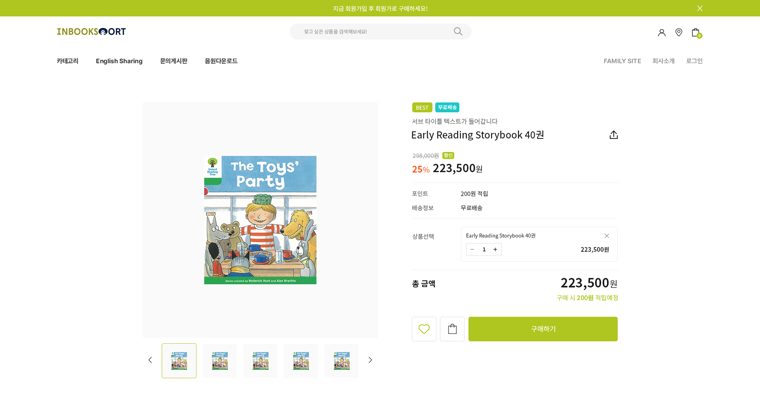760x418 pixels.
Task: Click the top banner signup message
Action: [380, 8]
